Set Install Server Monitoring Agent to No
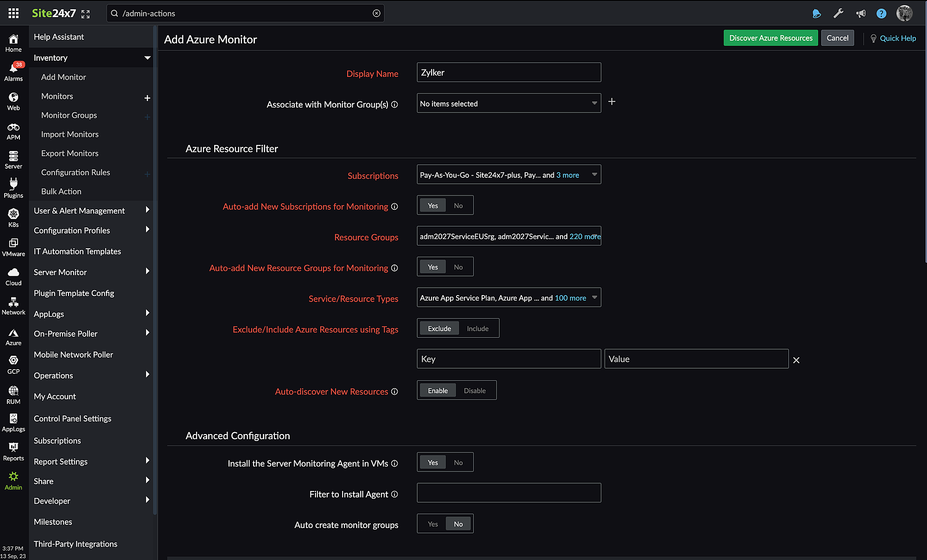Screen dimensions: 927x560 [458, 463]
